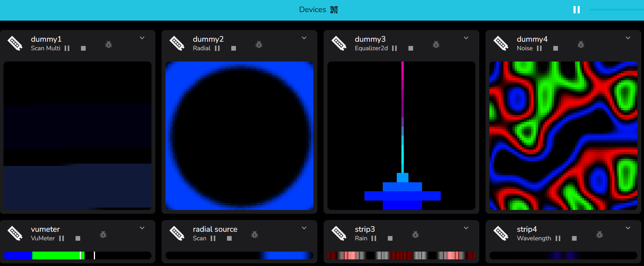Open the QR code icon beside Devices
The image size is (644, 266).
tap(334, 10)
